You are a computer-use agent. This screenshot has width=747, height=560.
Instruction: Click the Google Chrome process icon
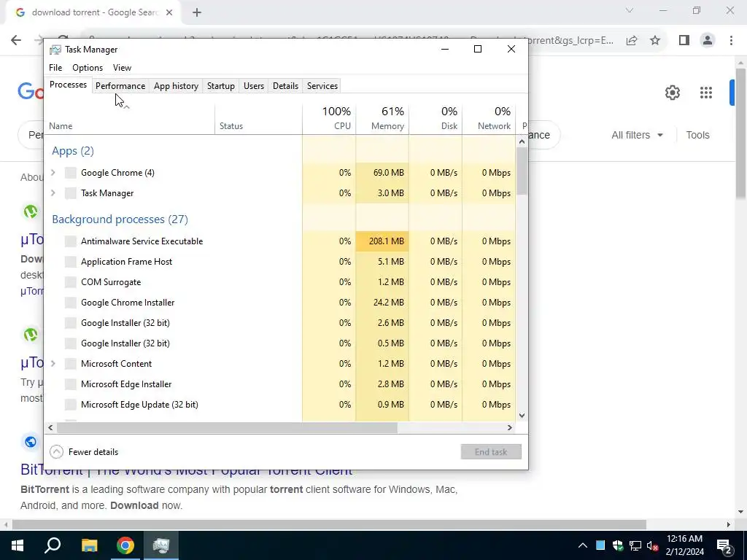(71, 173)
